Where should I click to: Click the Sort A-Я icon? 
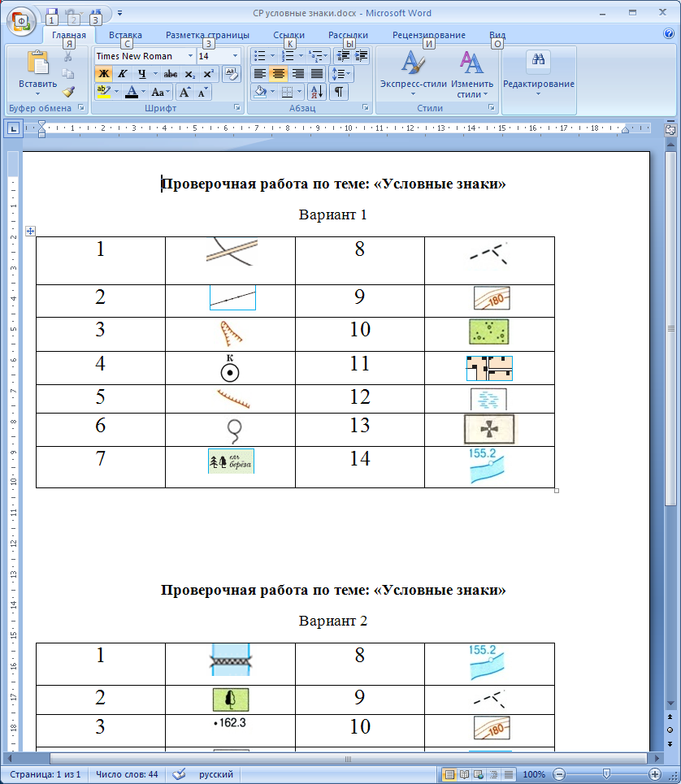(317, 92)
